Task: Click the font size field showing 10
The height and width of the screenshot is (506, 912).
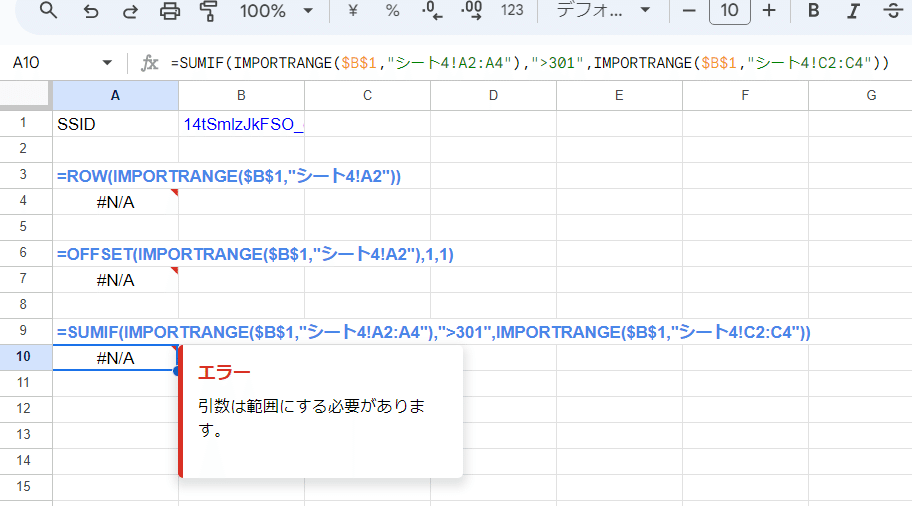Action: pyautogui.click(x=729, y=10)
